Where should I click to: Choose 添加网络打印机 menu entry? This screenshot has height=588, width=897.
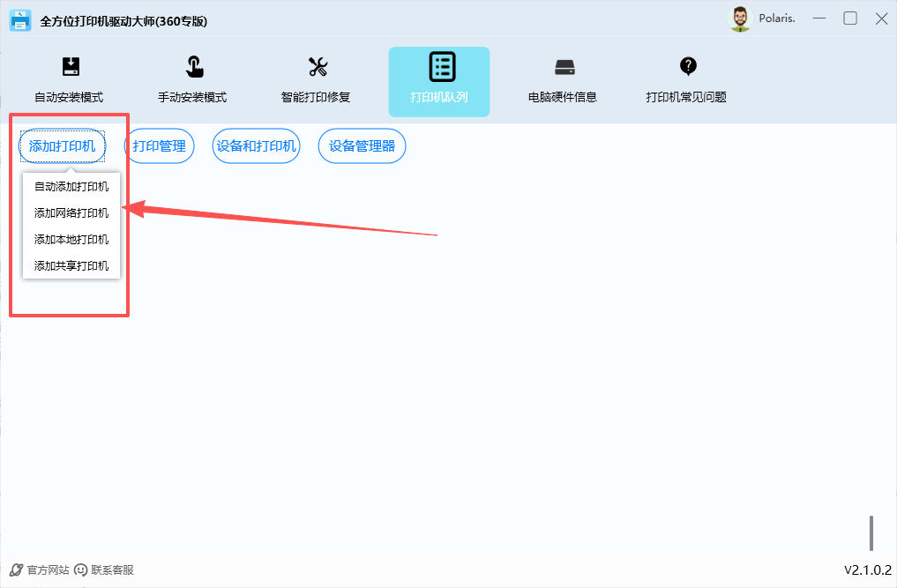click(x=71, y=213)
